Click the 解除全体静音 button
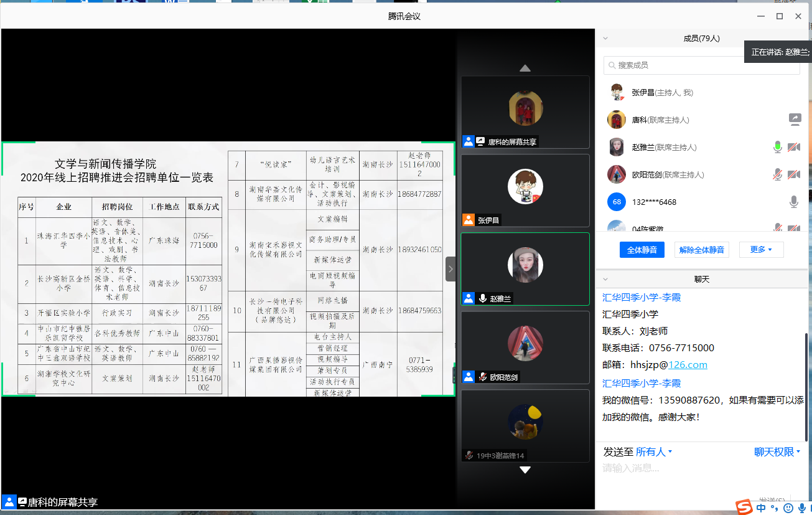 [x=701, y=250]
